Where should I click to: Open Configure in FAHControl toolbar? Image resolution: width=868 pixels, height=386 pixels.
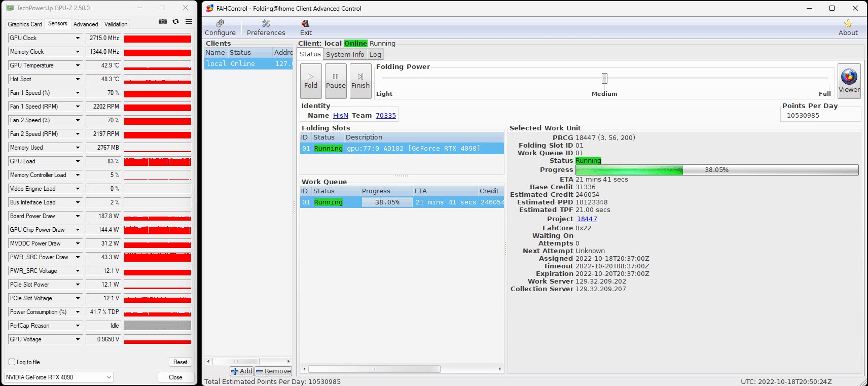[220, 28]
